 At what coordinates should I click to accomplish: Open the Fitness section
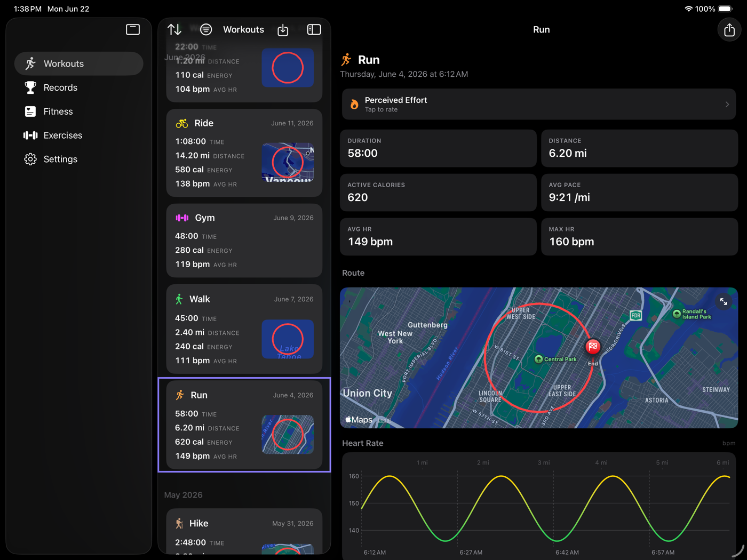tap(79, 111)
